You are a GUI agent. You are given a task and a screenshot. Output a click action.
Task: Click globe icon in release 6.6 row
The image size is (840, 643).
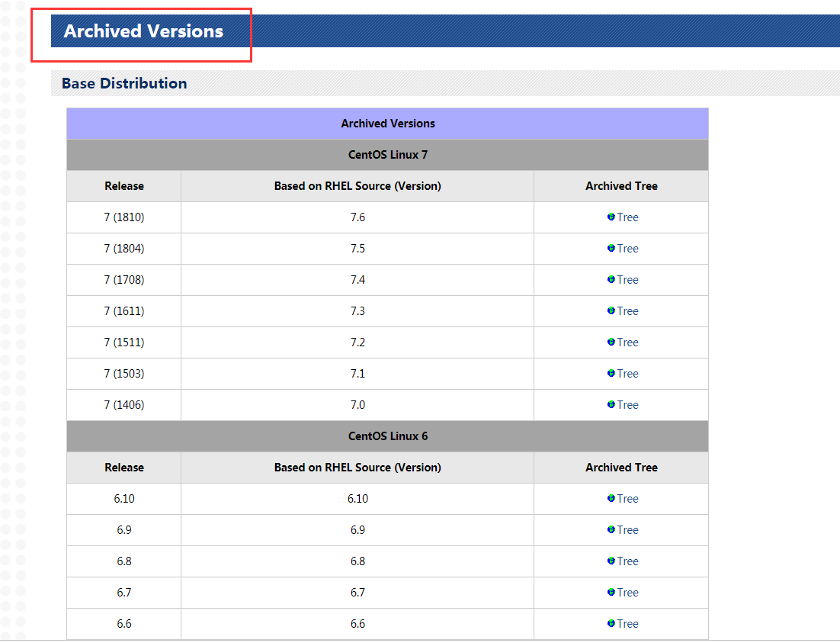point(611,624)
